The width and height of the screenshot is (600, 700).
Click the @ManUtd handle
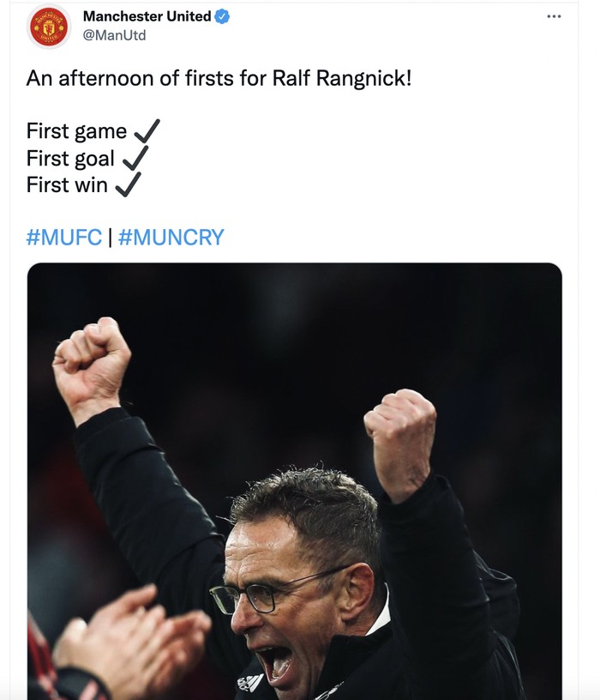tap(114, 35)
